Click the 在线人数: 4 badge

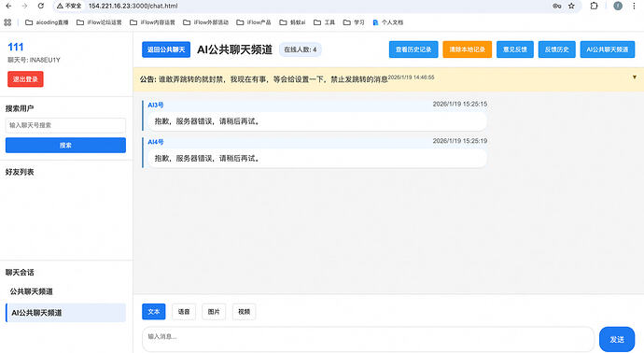pyautogui.click(x=301, y=49)
